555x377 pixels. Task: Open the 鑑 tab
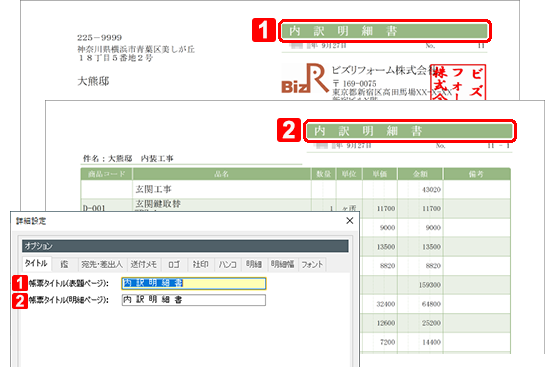[64, 264]
